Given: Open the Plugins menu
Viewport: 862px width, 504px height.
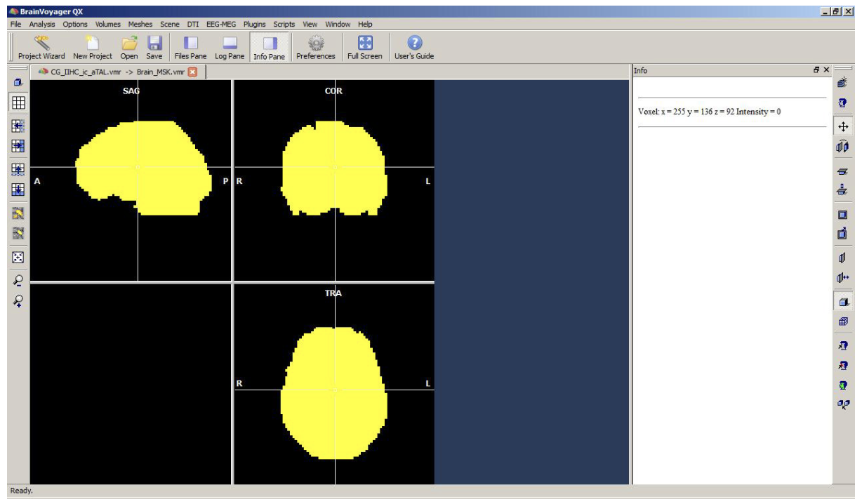Looking at the screenshot, I should click(x=255, y=24).
